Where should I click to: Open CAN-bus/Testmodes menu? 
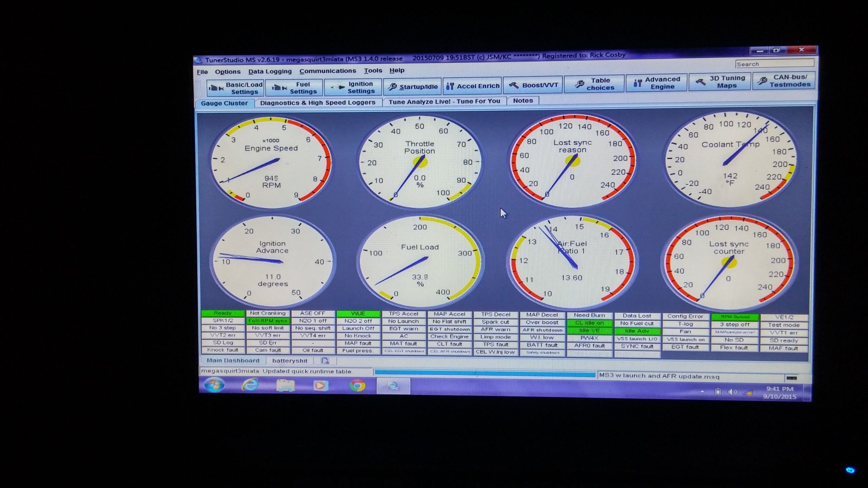tap(784, 81)
